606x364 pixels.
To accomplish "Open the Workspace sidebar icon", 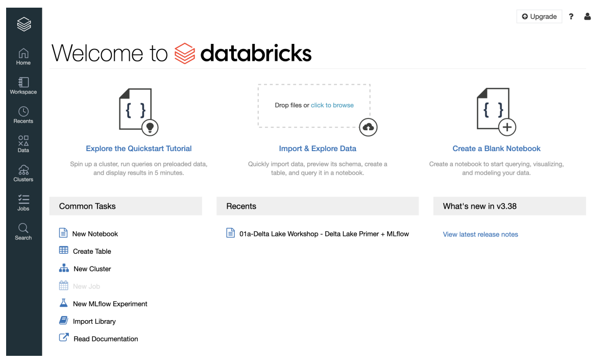I will (23, 85).
